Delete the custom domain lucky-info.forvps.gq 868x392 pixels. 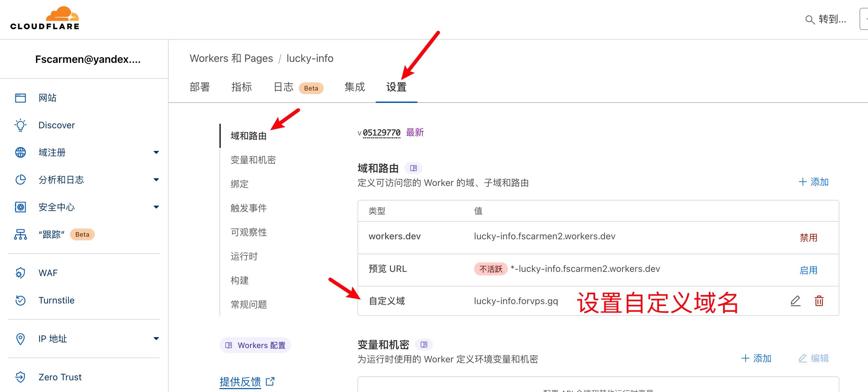819,301
